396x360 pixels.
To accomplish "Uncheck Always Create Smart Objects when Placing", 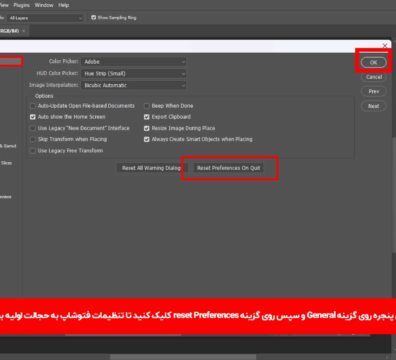I will pyautogui.click(x=147, y=139).
